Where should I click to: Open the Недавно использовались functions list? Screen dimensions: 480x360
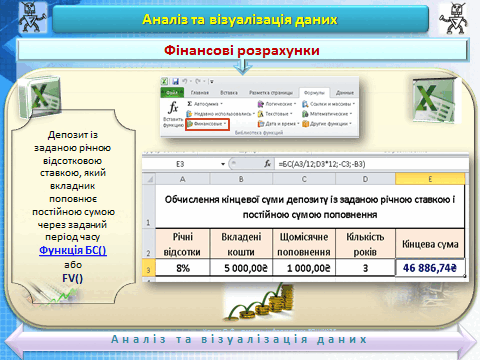(x=220, y=114)
